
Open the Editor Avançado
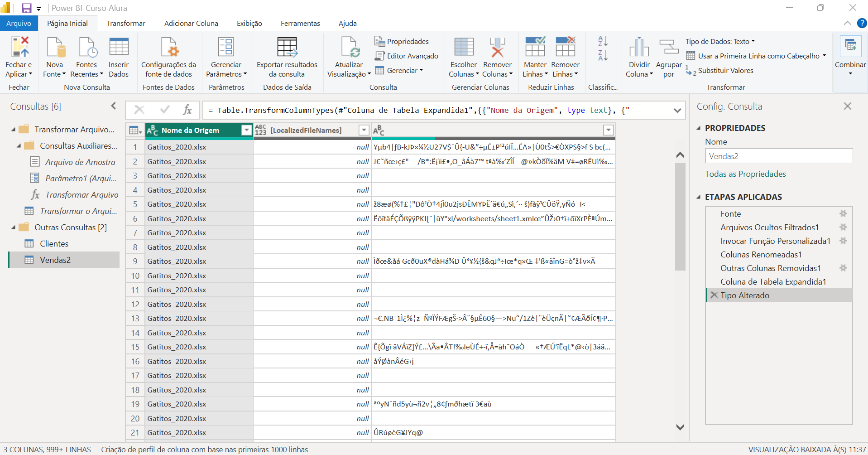406,56
